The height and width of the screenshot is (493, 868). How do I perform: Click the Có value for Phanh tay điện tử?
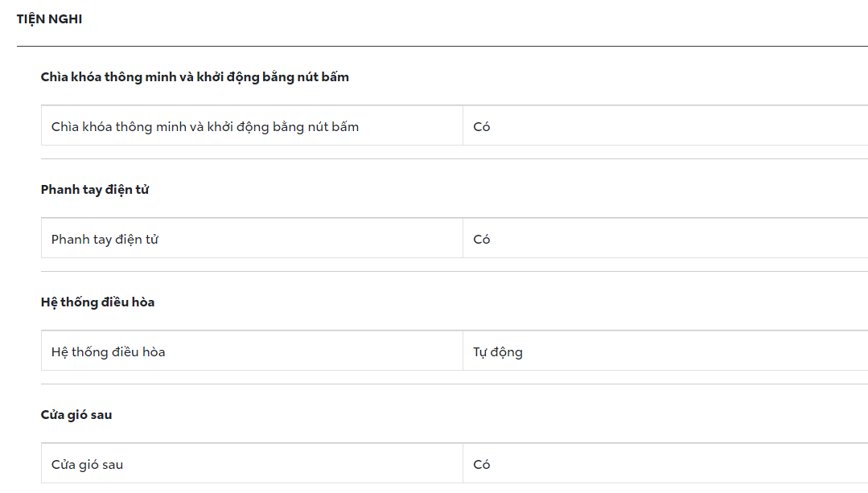coord(482,240)
